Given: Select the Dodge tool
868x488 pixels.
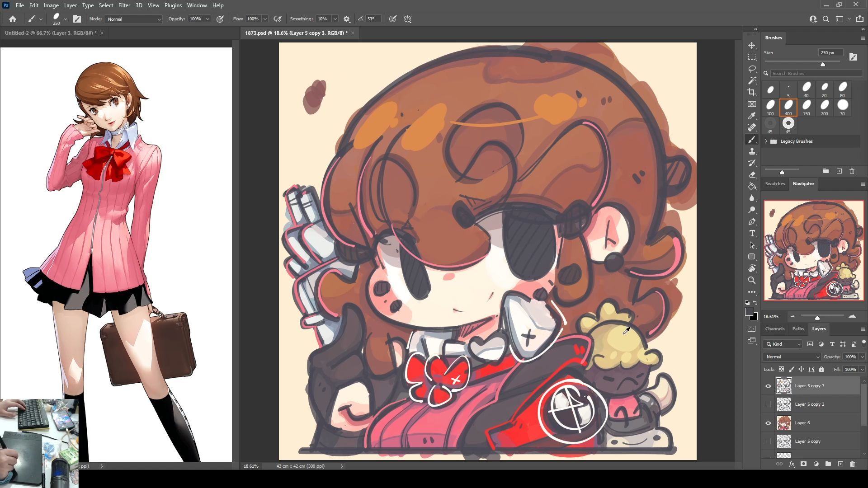Looking at the screenshot, I should [x=752, y=210].
